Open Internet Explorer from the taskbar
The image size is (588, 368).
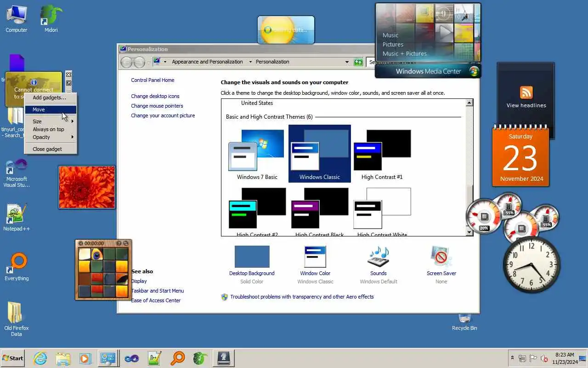tap(40, 358)
